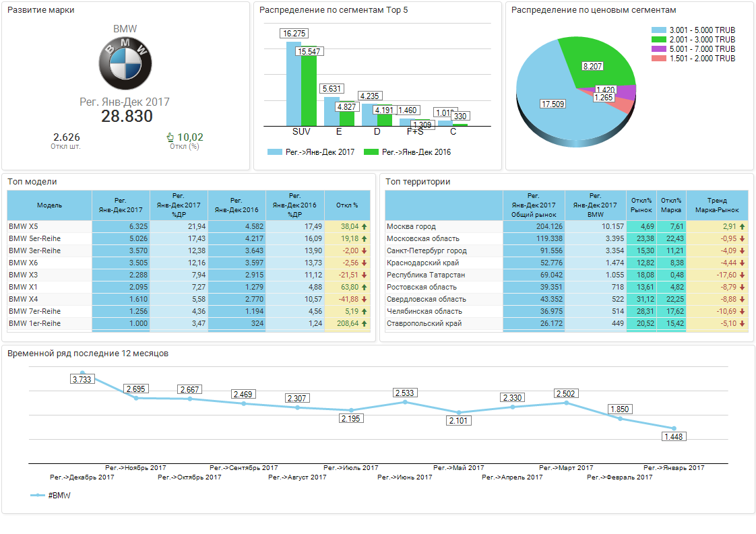
Task: Click the 204.126 market value for Москва
Action: pos(549,226)
